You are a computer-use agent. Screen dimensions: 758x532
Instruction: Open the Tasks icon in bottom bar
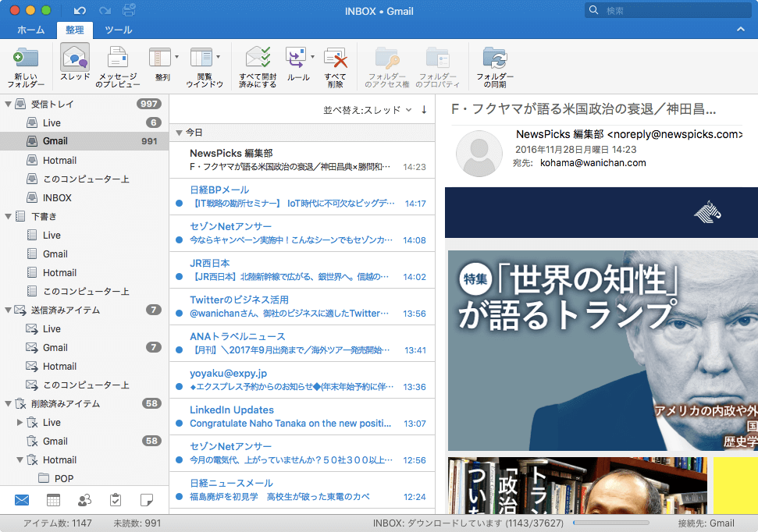[116, 500]
